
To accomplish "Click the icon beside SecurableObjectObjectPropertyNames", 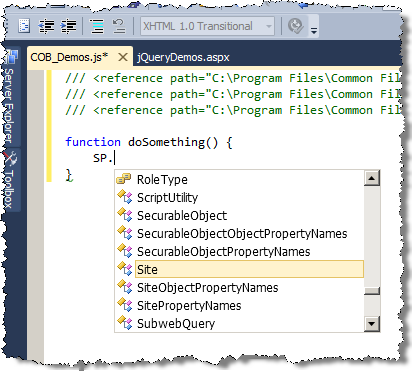I will click(125, 233).
